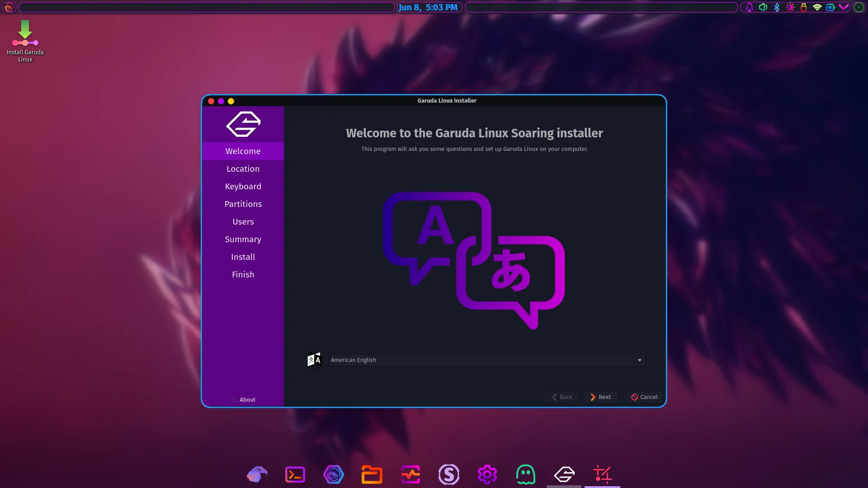Expand hidden tray icons with the chevron
Image resolution: width=868 pixels, height=488 pixels.
(844, 7)
